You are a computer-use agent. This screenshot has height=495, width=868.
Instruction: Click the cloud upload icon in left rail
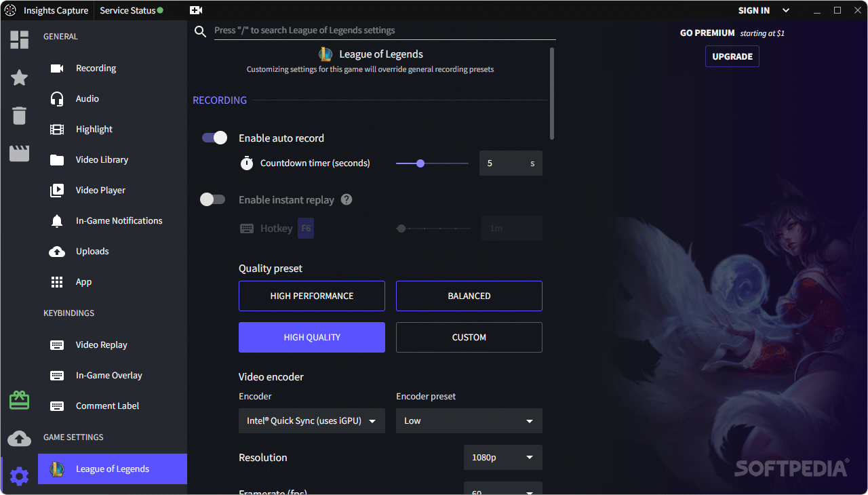tap(19, 438)
